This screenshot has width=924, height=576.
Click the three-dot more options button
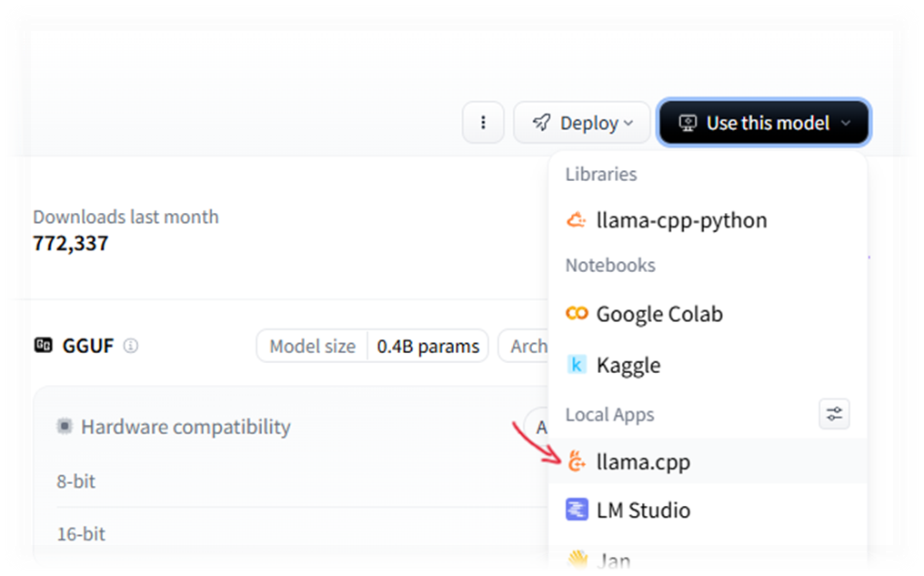point(483,123)
